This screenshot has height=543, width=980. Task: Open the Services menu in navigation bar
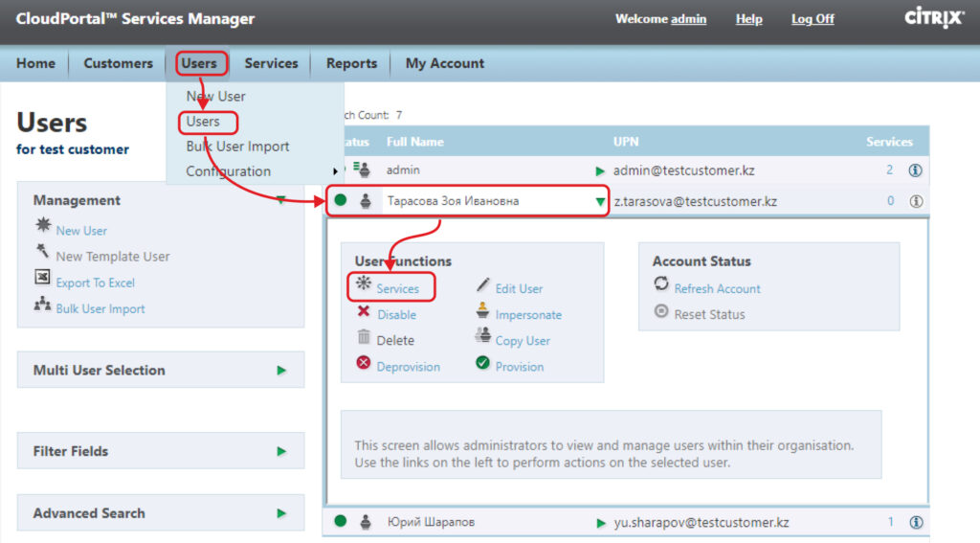271,63
